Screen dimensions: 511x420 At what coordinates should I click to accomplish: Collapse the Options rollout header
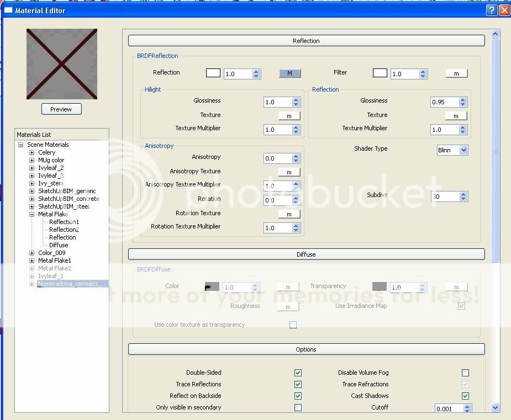click(306, 349)
